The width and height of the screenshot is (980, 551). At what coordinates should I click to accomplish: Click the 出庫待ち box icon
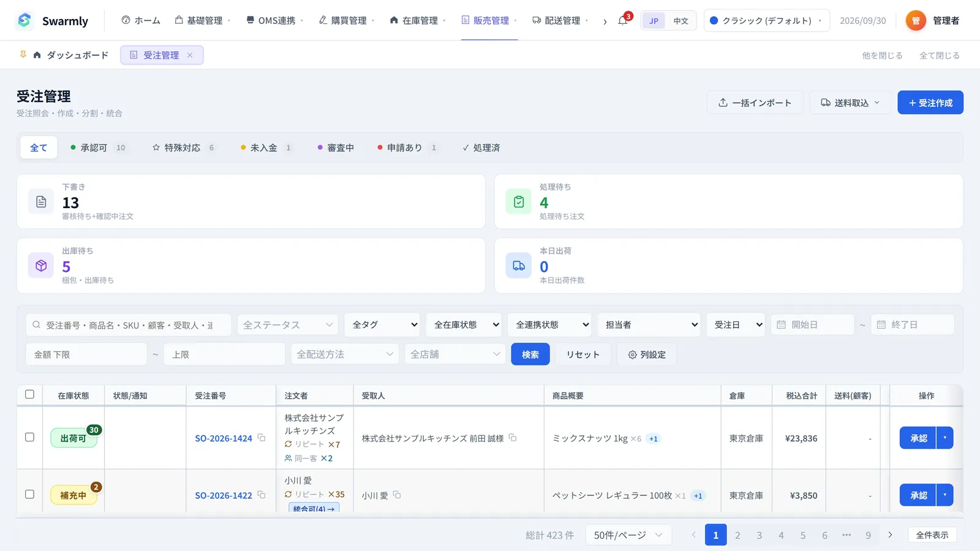41,266
